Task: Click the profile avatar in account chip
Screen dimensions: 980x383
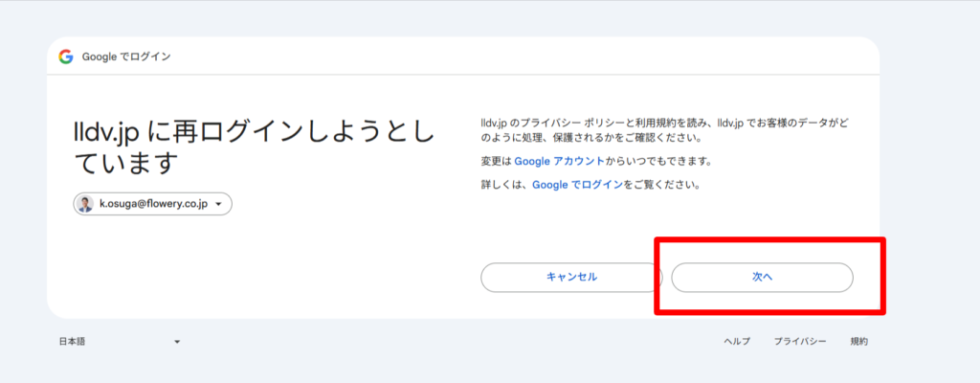Action: [86, 204]
